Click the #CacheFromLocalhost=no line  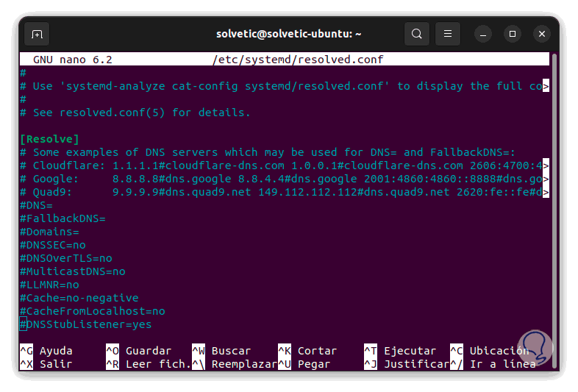[x=93, y=311]
